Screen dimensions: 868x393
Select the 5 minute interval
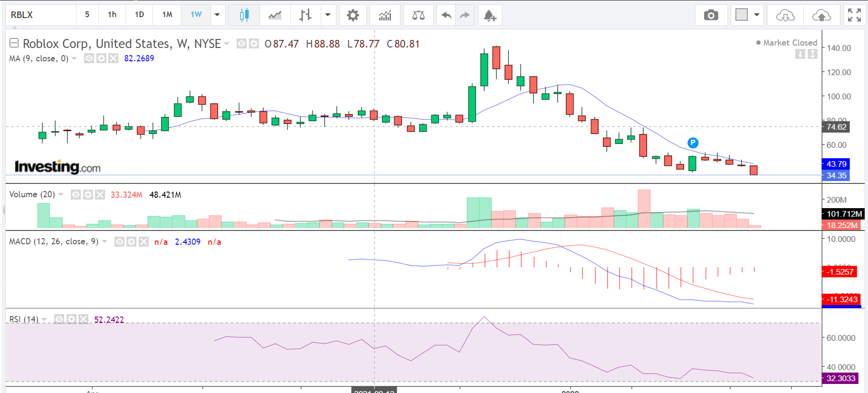click(87, 15)
